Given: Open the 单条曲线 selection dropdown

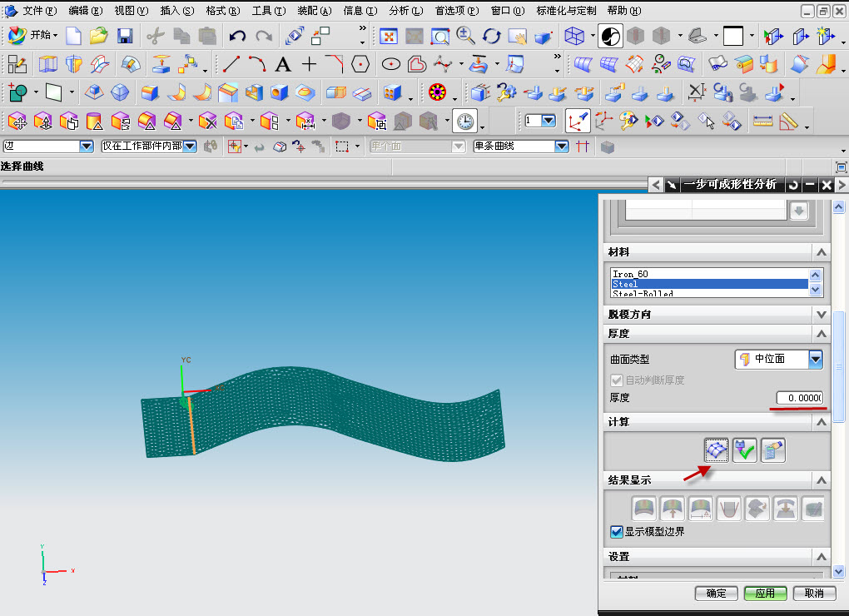Looking at the screenshot, I should click(562, 147).
